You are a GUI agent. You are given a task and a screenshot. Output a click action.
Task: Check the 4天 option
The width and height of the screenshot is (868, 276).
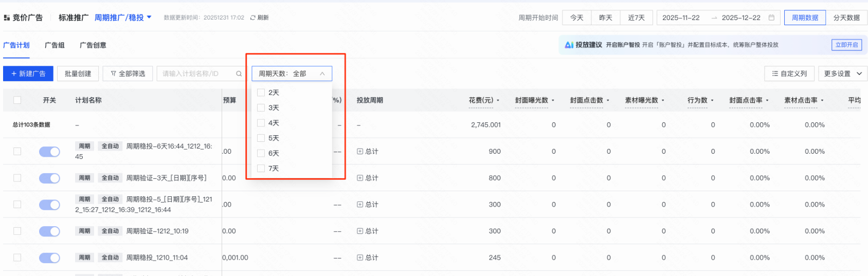(261, 123)
